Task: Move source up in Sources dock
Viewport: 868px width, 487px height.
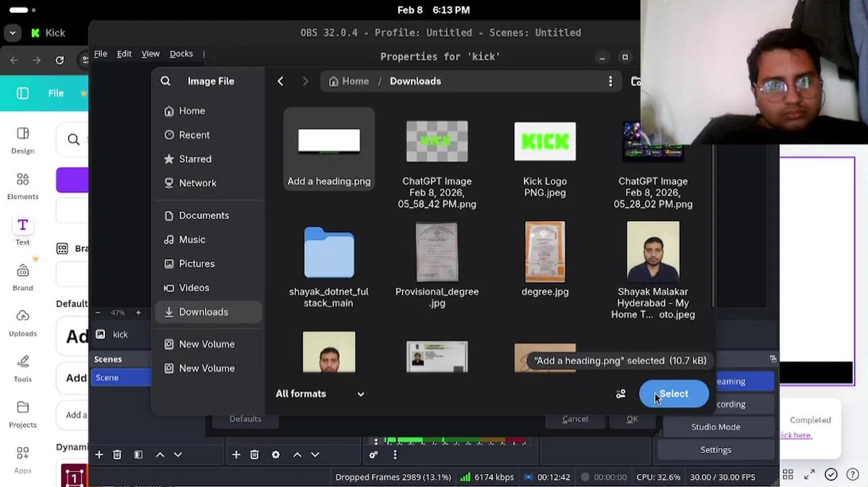Action: click(297, 455)
